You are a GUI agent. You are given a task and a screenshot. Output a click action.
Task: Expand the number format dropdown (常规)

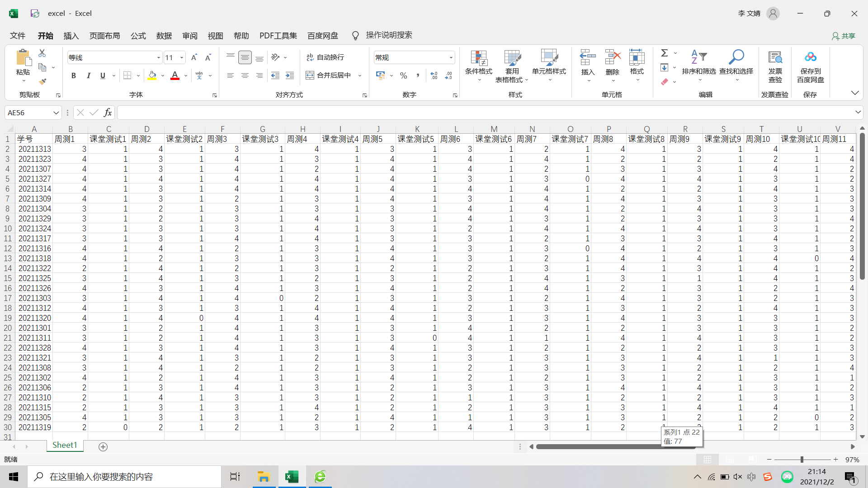451,57
